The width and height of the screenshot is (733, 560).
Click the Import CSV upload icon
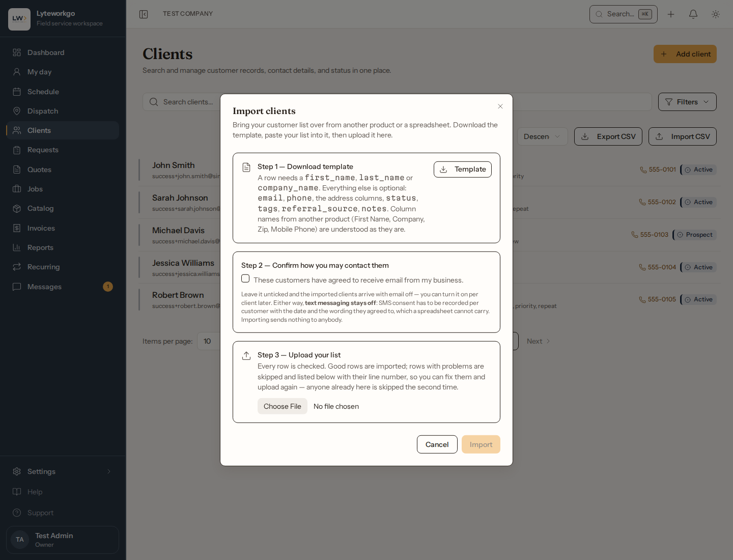[659, 136]
